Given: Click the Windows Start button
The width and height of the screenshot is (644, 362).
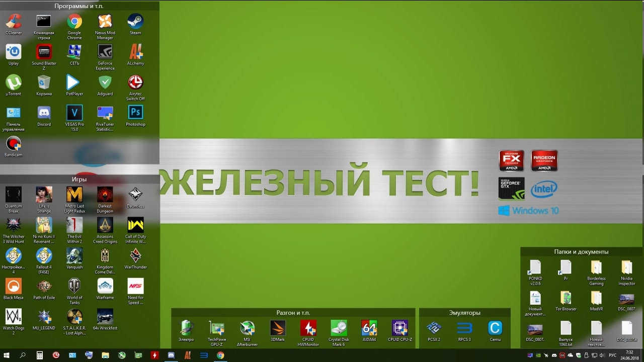Looking at the screenshot, I should coord(8,355).
